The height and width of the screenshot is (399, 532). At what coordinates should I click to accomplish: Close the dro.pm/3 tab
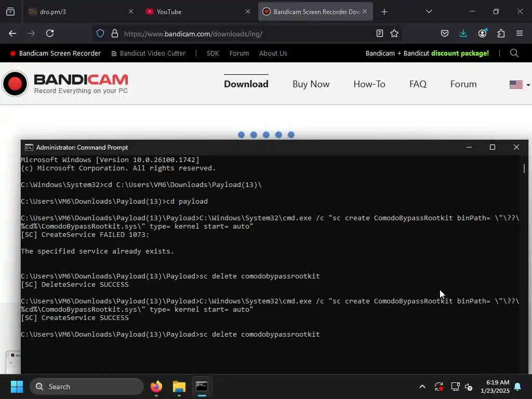131,12
